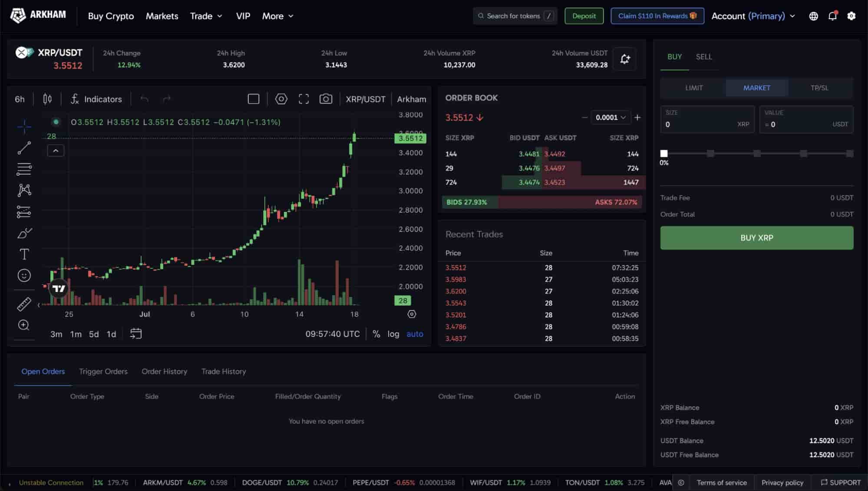The height and width of the screenshot is (491, 868).
Task: Select the trend line drawing tool
Action: pos(24,148)
